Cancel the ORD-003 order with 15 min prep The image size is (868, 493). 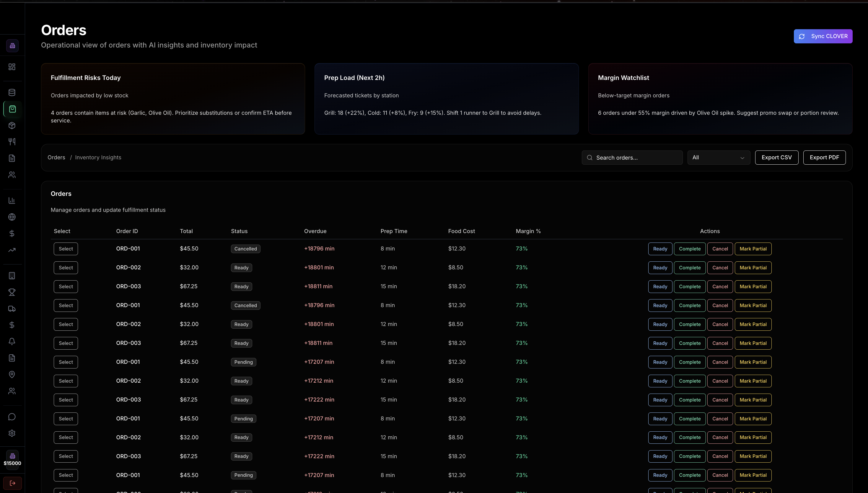point(720,286)
